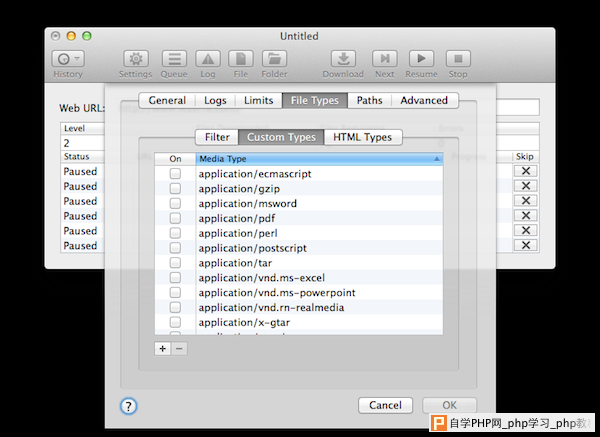Open help with the question mark button
The height and width of the screenshot is (437, 600).
(x=129, y=406)
